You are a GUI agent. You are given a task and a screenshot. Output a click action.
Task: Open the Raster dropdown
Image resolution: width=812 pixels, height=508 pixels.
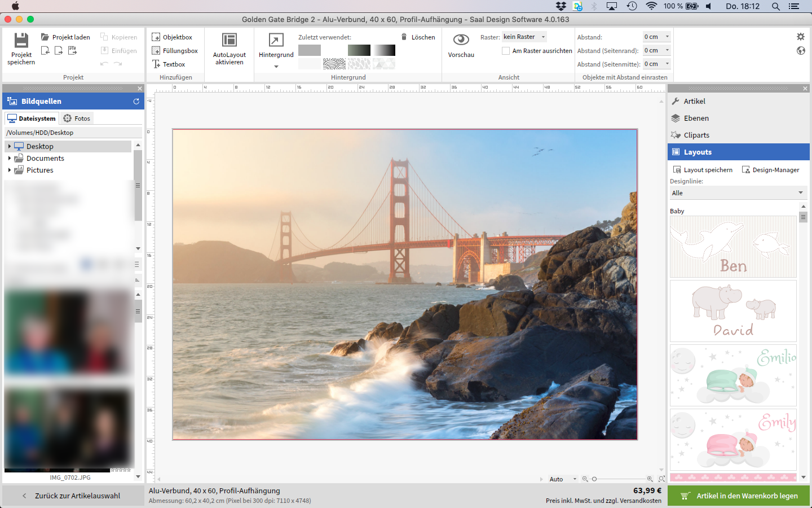click(x=524, y=37)
